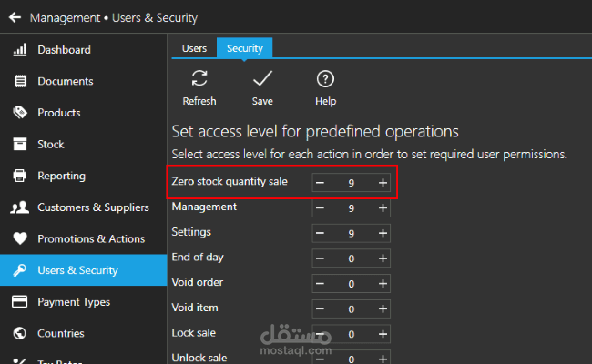Click the Refresh icon
The image size is (592, 364).
[199, 79]
